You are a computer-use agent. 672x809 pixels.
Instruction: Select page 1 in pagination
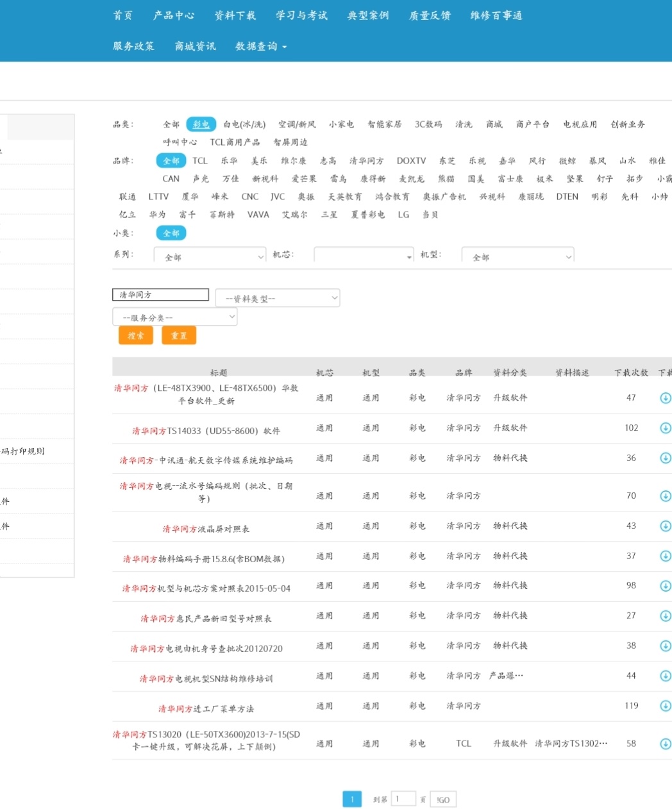coord(352,799)
